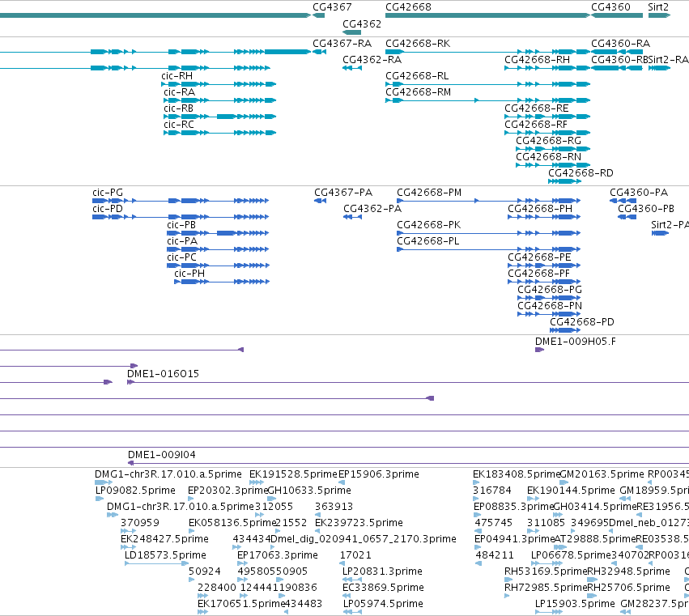The width and height of the screenshot is (689, 616).
Task: Click protein CG4360-PB label
Action: click(x=646, y=209)
